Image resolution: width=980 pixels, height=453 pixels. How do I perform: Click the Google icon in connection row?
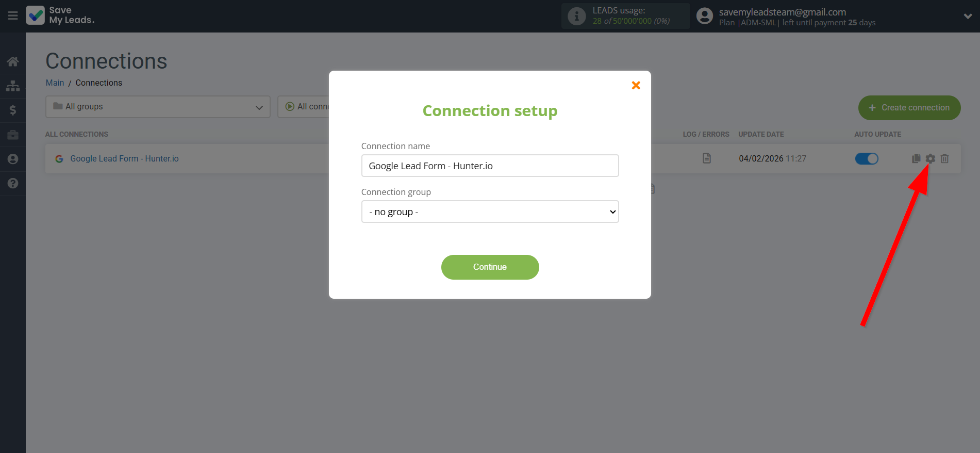pos(59,159)
